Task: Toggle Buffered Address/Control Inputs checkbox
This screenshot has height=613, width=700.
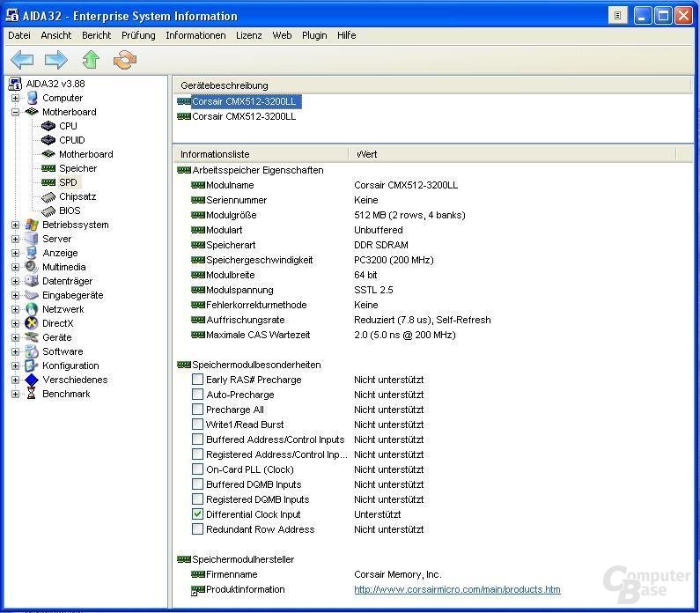Action: [197, 439]
